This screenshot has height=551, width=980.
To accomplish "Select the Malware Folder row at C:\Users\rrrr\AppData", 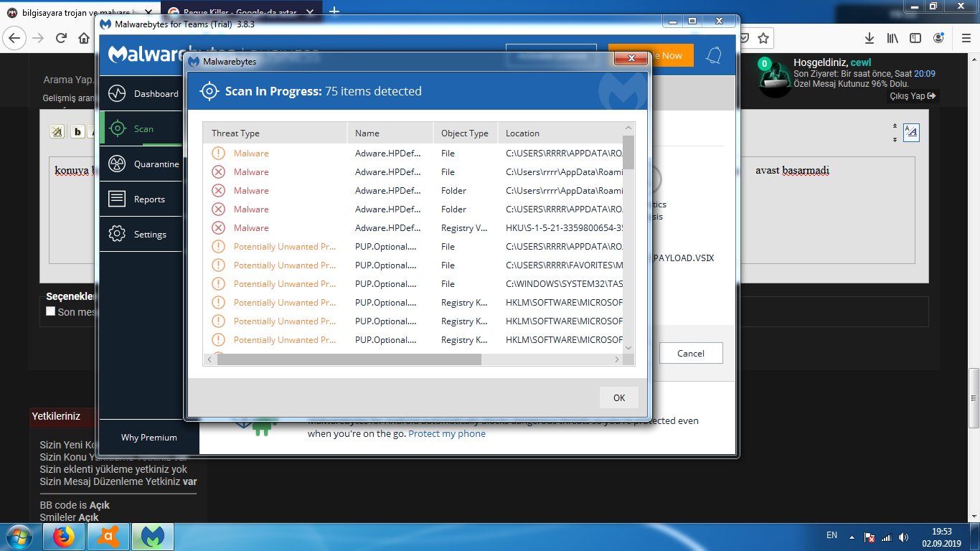I will [413, 190].
